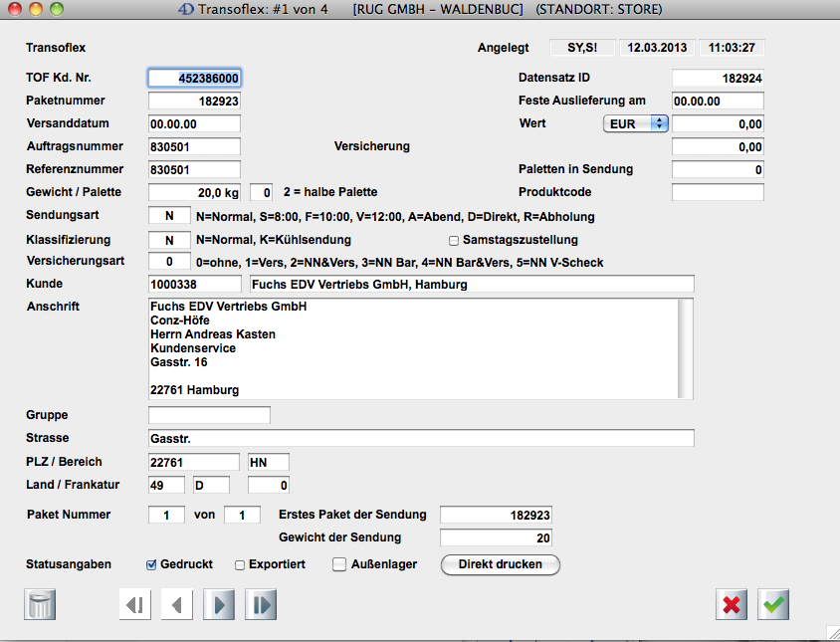Click the Versanddatum date field
Viewport: 840px width, 642px height.
[x=195, y=123]
